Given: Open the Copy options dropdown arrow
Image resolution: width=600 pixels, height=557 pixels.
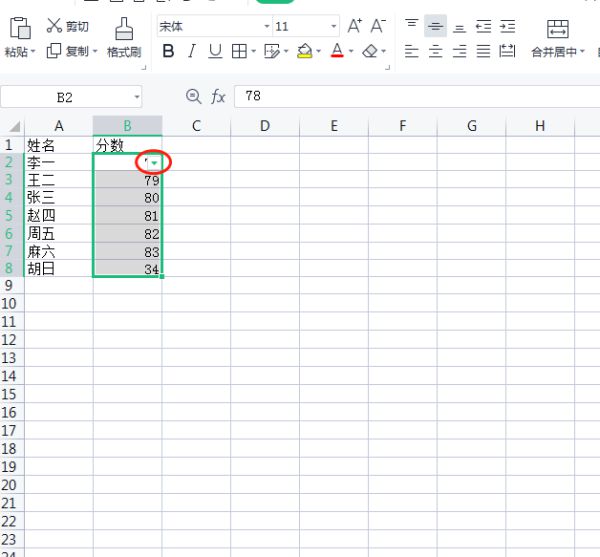Looking at the screenshot, I should [95, 51].
